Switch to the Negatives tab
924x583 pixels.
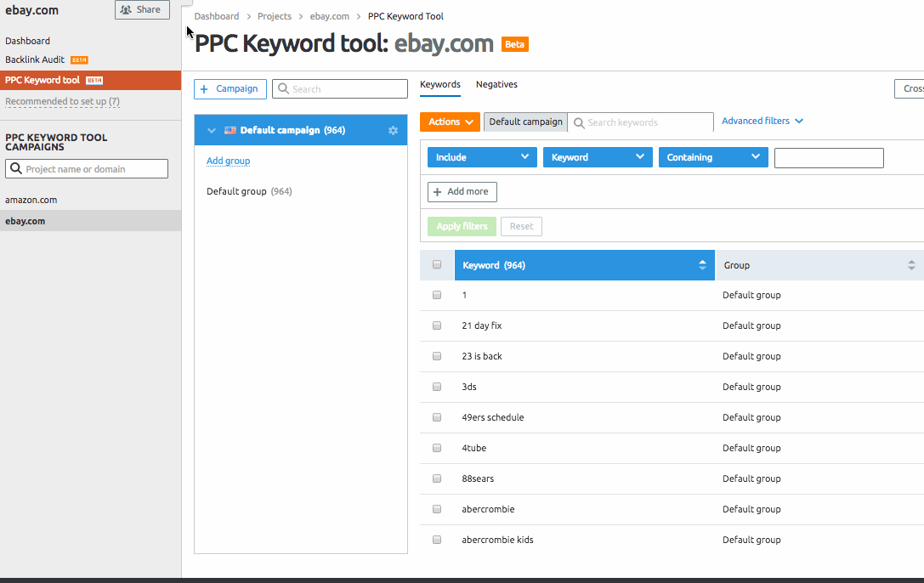pos(496,85)
